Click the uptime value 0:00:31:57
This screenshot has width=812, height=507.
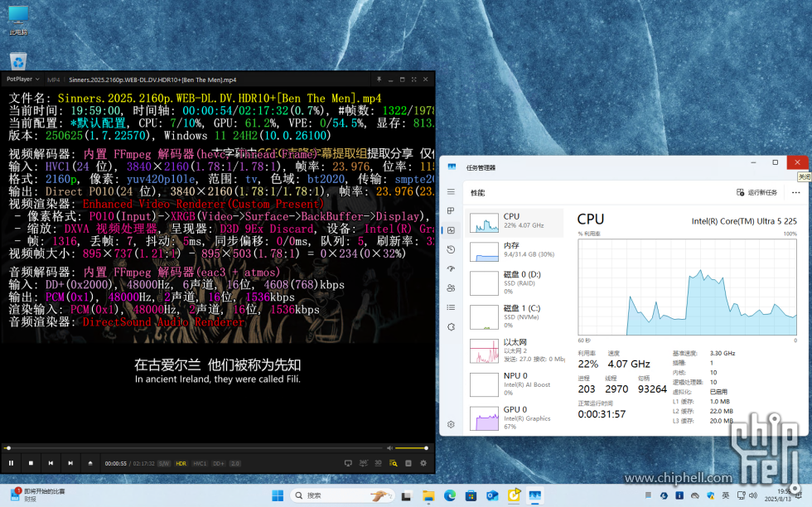coord(602,413)
